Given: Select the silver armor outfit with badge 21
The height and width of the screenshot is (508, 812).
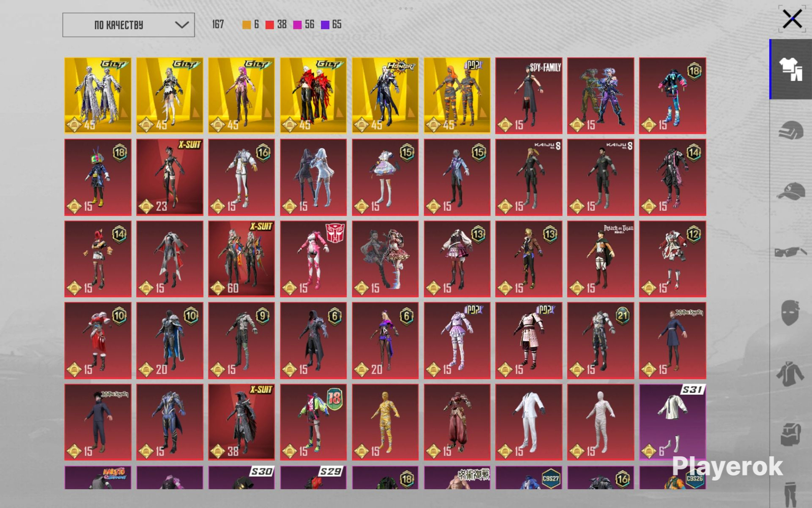Looking at the screenshot, I should [x=601, y=340].
